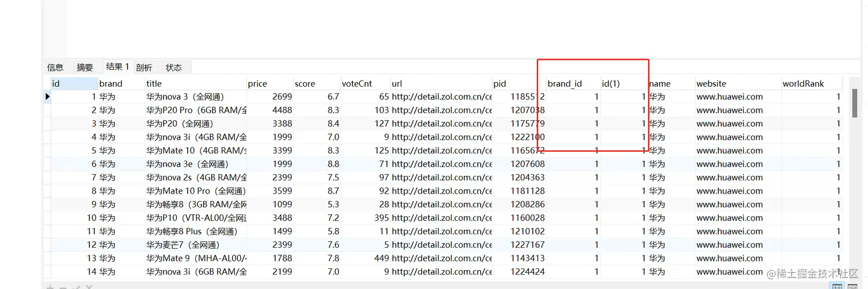The height and width of the screenshot is (289, 868).
Task: Select the title cell 华为P20 Pro（6GB RAM
Action: coord(196,110)
